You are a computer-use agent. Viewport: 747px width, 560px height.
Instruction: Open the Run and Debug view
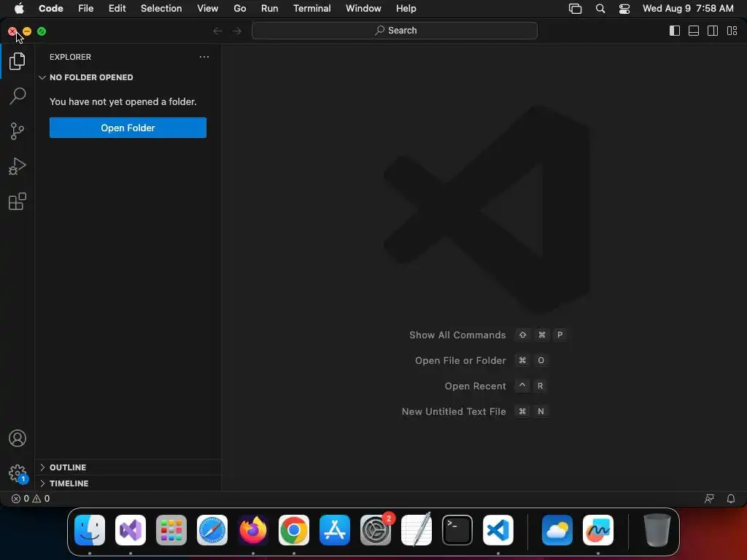[18, 166]
